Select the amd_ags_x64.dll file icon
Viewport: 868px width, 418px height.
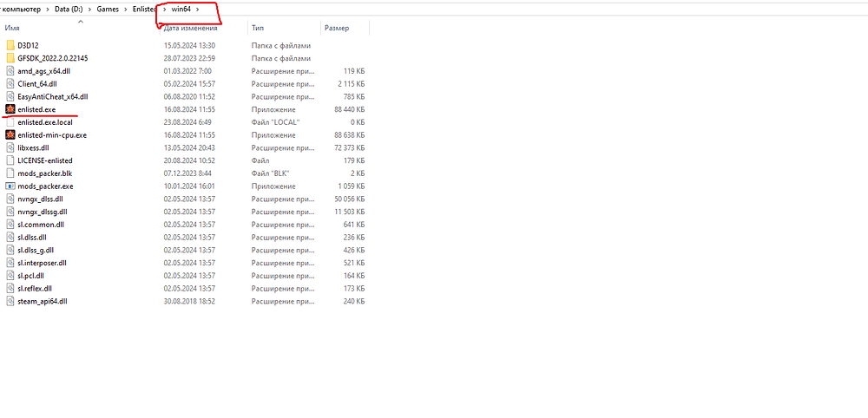pyautogui.click(x=10, y=71)
